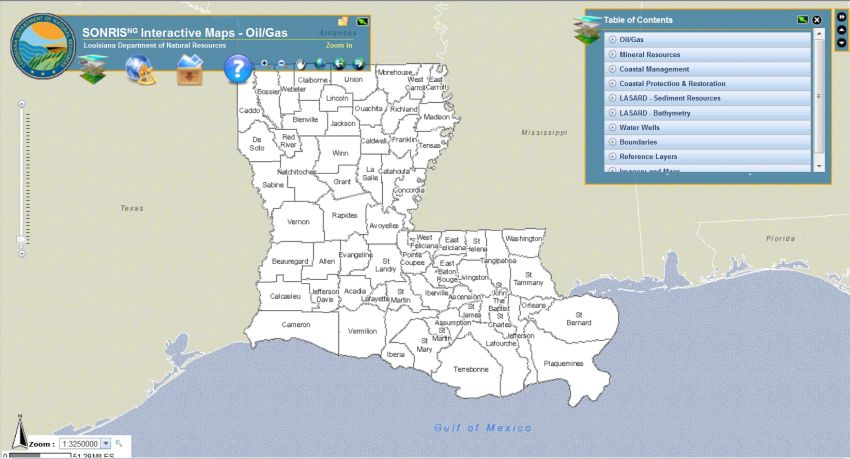Go to previous map extent arrow
This screenshot has height=459, width=850.
click(340, 63)
